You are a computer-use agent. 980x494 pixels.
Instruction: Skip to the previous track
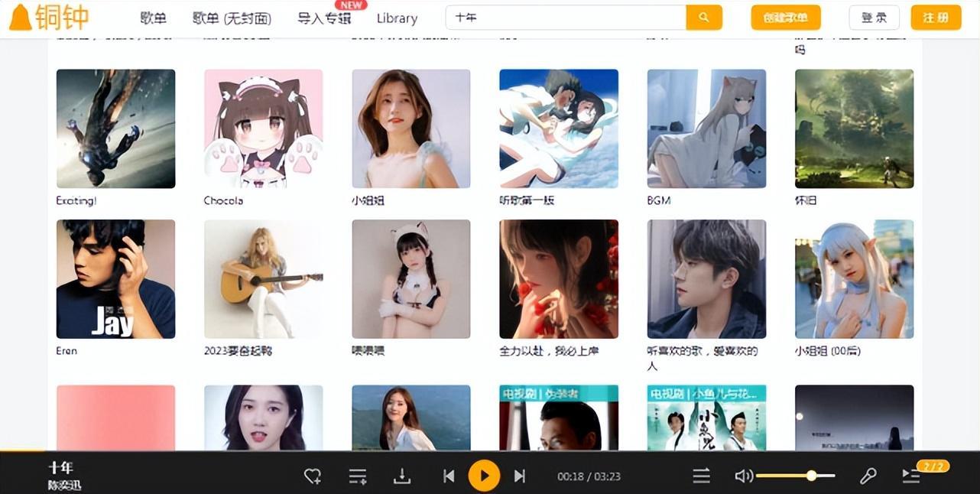pyautogui.click(x=449, y=476)
